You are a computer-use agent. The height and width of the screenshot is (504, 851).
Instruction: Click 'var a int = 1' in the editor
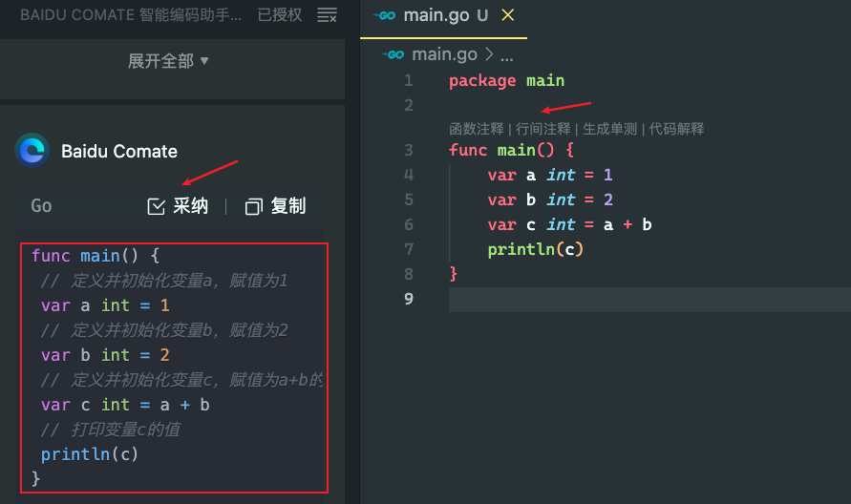pyautogui.click(x=550, y=175)
